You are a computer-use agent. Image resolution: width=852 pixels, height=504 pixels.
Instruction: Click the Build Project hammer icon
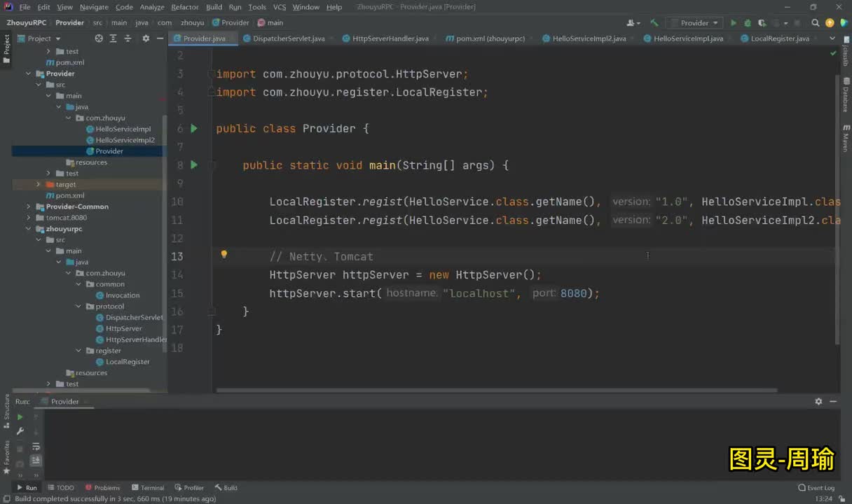(x=654, y=23)
